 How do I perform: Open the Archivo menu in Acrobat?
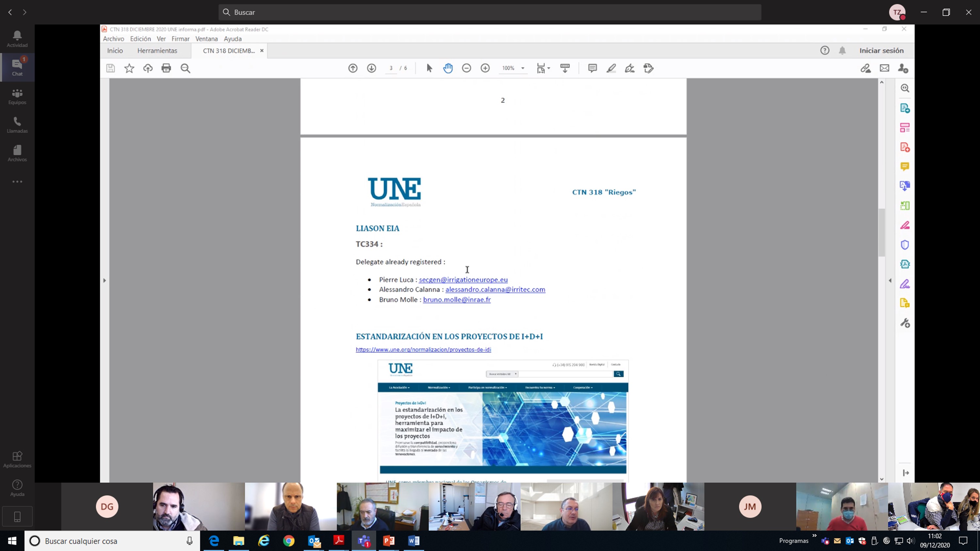[113, 39]
